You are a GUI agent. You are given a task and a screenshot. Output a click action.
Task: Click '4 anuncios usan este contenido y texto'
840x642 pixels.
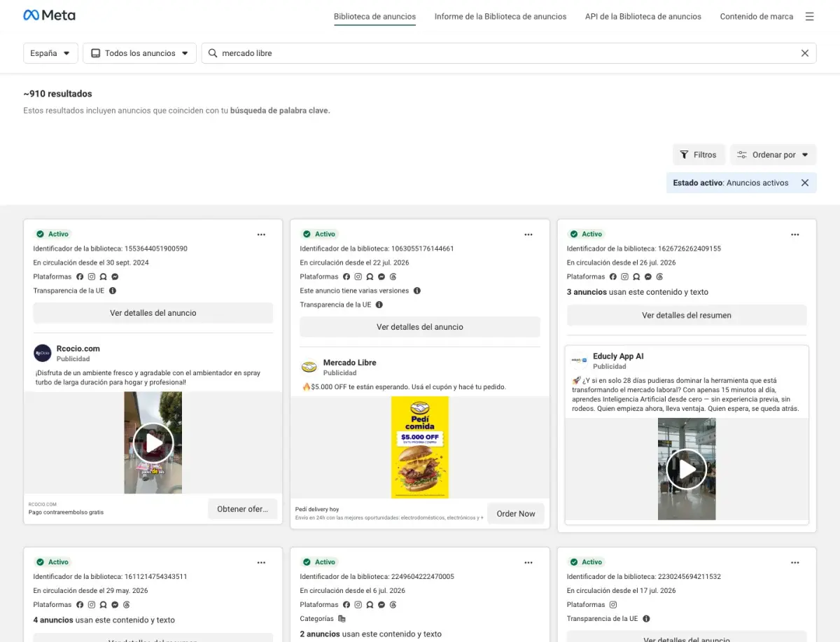click(x=104, y=620)
